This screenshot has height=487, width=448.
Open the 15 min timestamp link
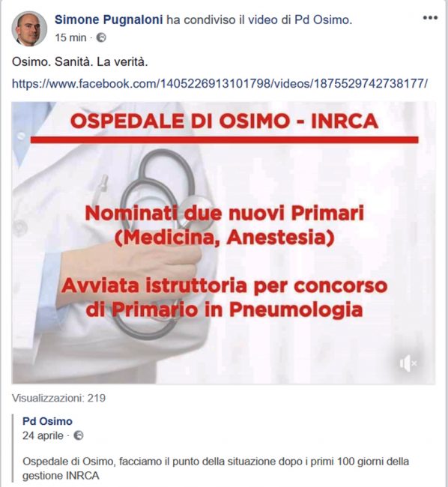click(70, 38)
